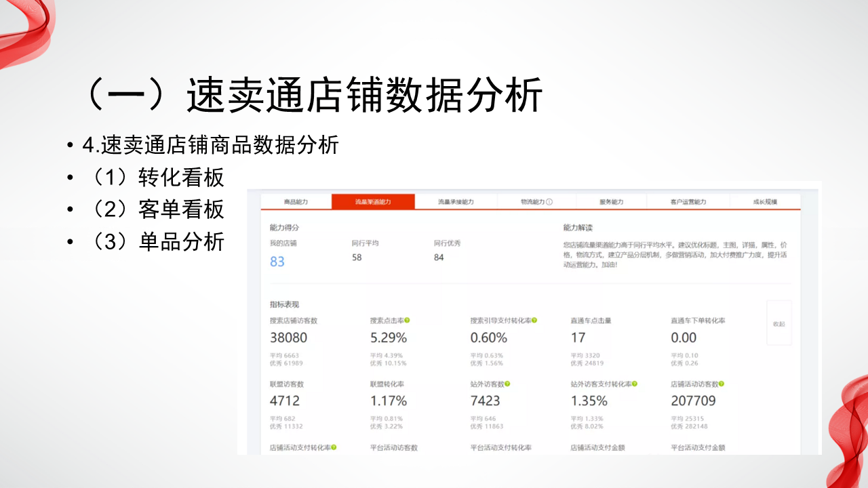Viewport: 868px width, 488px height.
Task: Click 联盟转化率 value 1.17%
Action: point(389,401)
